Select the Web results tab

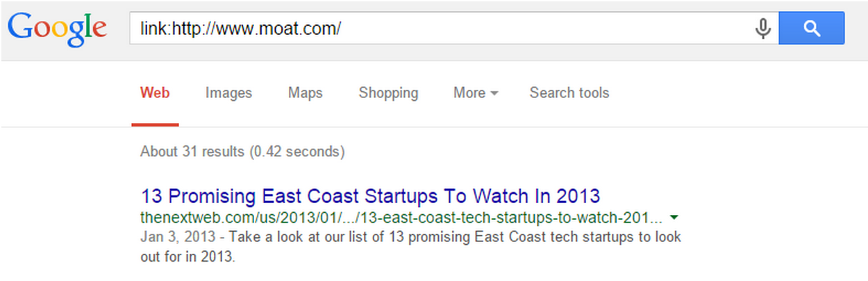(x=155, y=93)
